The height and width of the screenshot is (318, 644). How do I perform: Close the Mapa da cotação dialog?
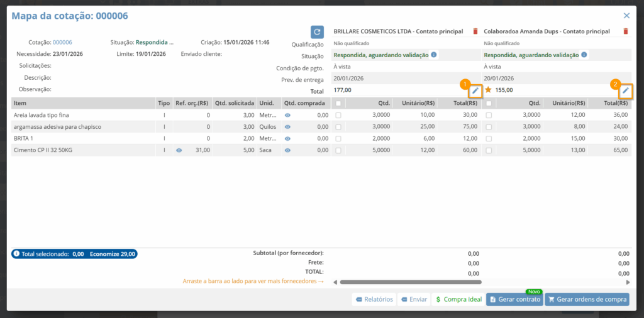[x=626, y=16]
